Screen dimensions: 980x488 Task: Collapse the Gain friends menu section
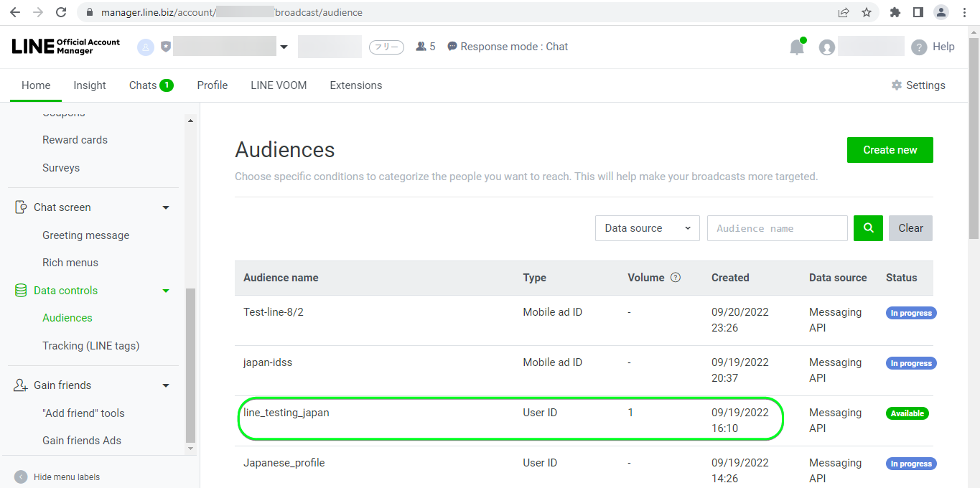(x=166, y=385)
